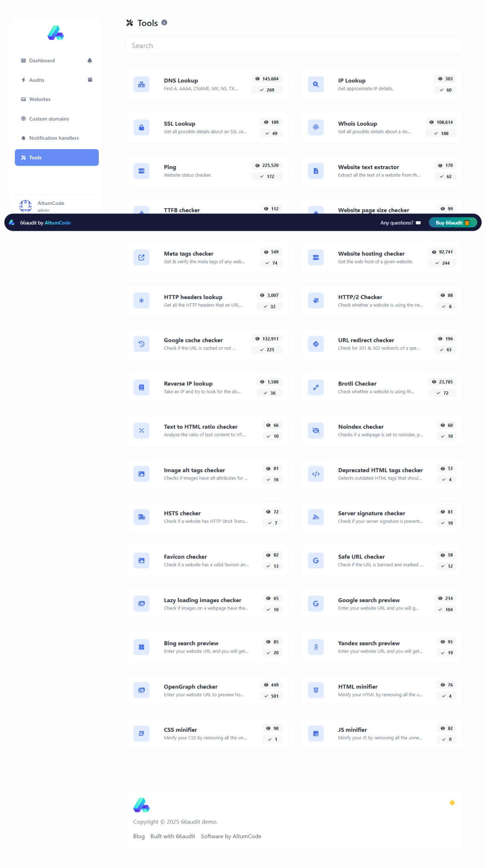Open the Audits sidebar menu item
486x868 pixels.
(37, 80)
